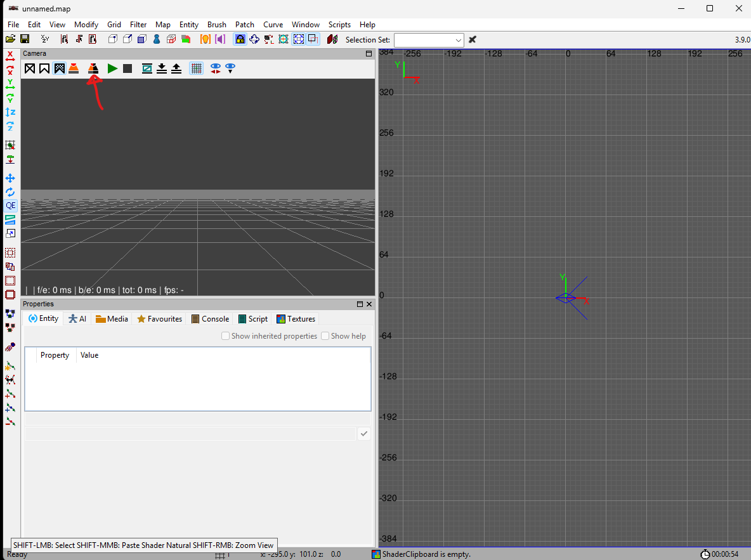Save the map with the floppy disk icon

[x=25, y=39]
